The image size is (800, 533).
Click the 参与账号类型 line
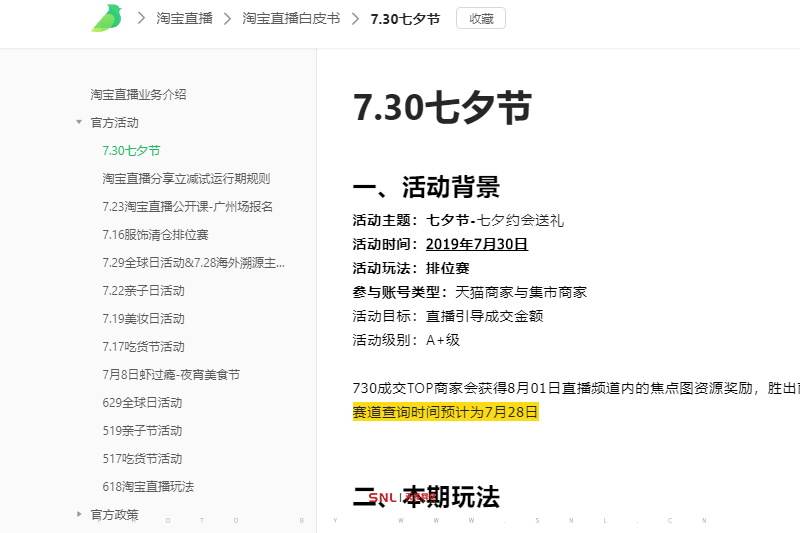click(469, 292)
